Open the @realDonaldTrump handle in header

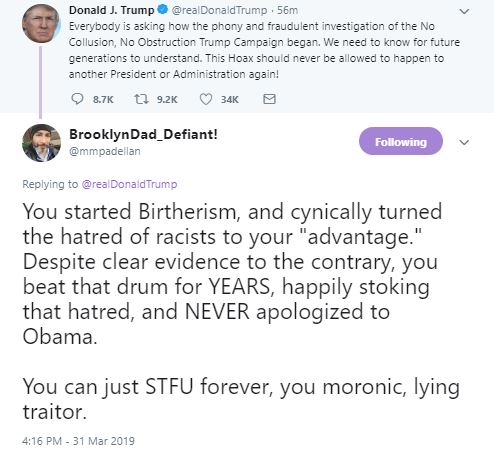click(219, 10)
